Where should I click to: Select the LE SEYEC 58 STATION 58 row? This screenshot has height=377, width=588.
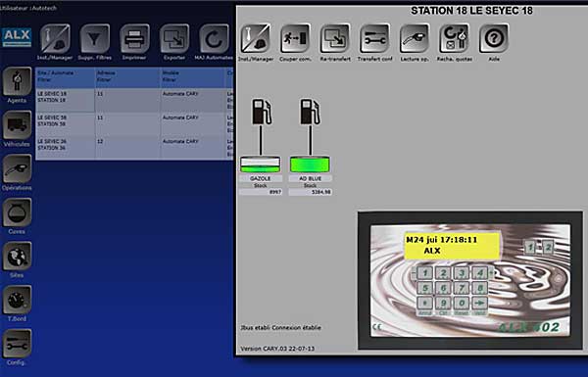point(134,124)
